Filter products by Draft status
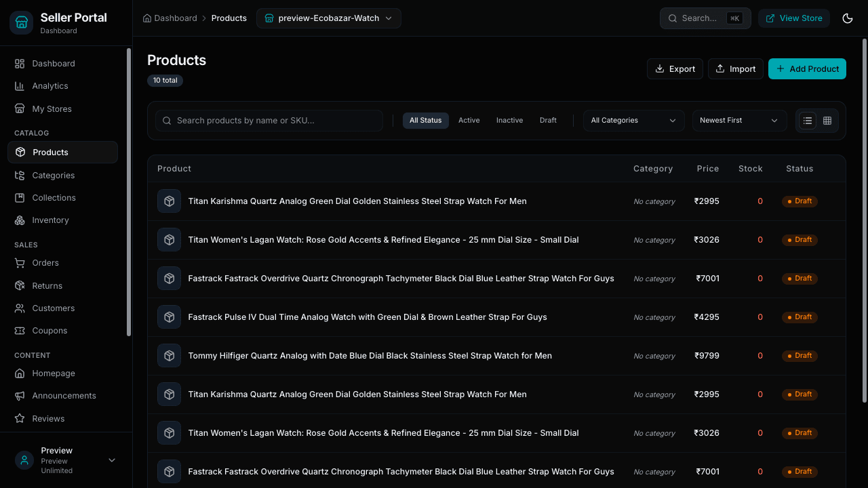The width and height of the screenshot is (868, 488). point(549,121)
